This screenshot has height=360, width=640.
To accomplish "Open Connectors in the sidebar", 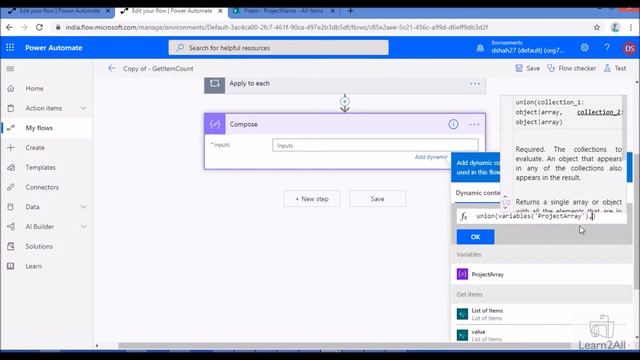I will point(42,187).
